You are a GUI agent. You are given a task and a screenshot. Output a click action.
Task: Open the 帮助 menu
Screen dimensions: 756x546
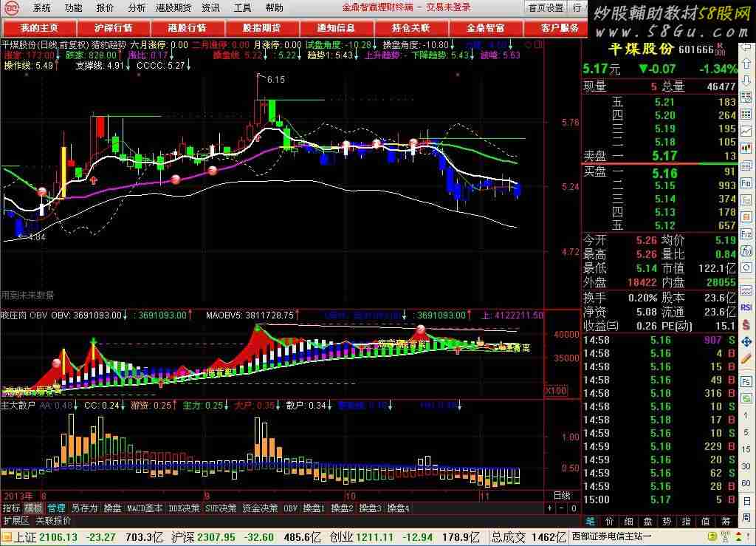(275, 7)
